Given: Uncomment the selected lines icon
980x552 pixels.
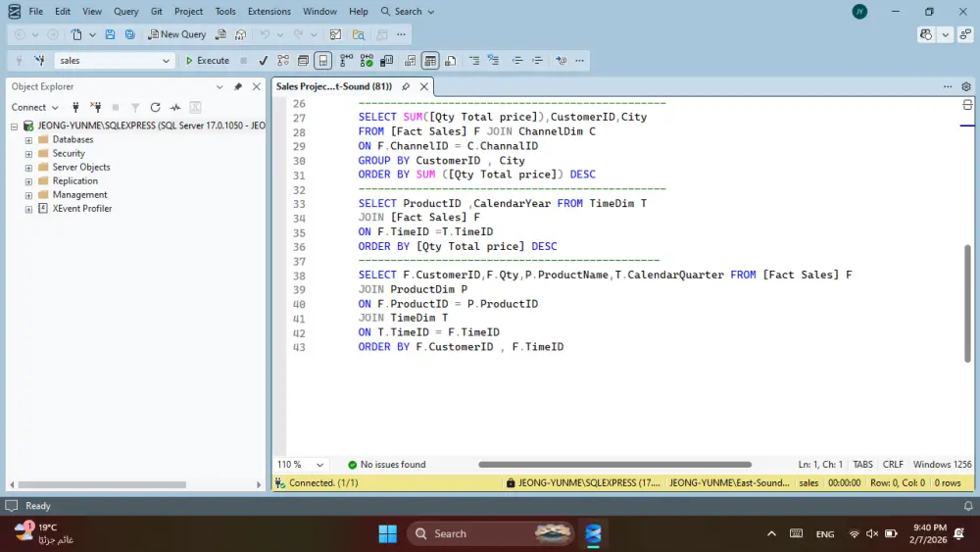Looking at the screenshot, I should [494, 61].
